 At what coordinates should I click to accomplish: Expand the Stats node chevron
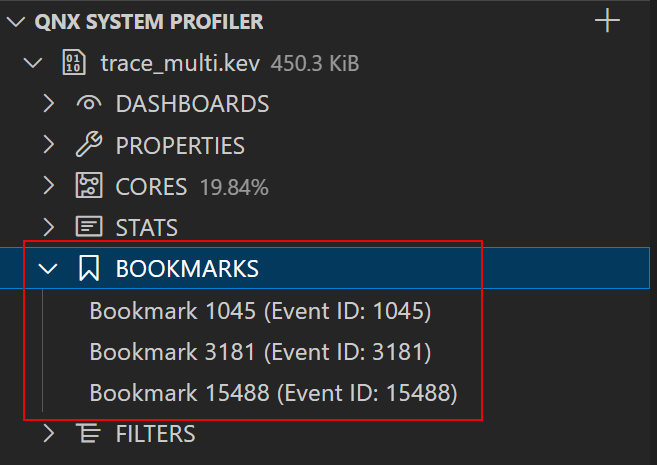pos(48,227)
